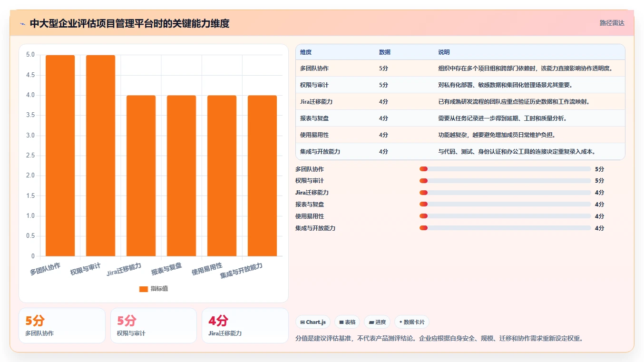Click the 多团队协作 bar in the chart
The height and width of the screenshot is (362, 644).
60,156
